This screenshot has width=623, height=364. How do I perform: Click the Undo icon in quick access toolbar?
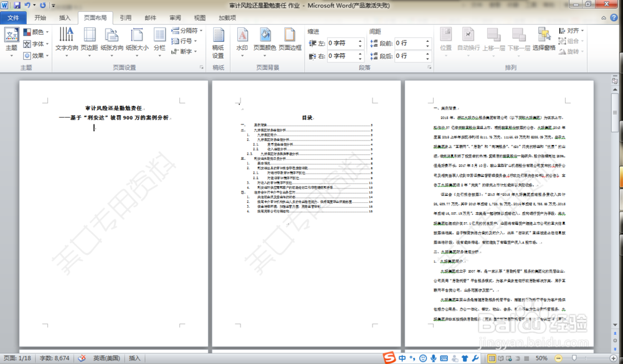[x=27, y=5]
